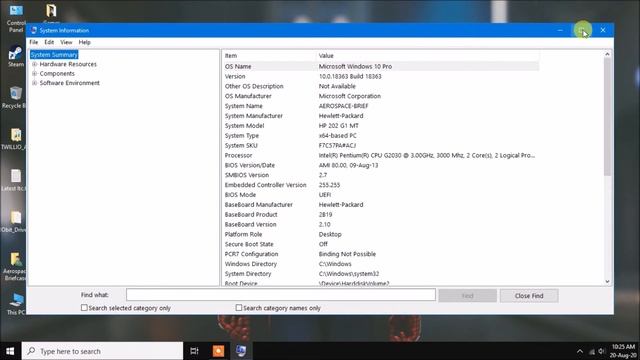Select the BIOS Mode row

[x=381, y=195]
